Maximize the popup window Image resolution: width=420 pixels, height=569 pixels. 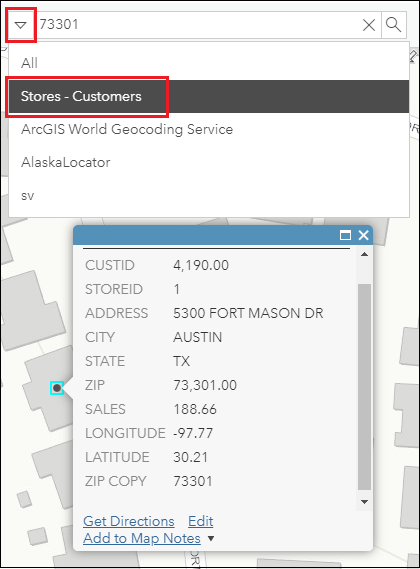tap(345, 235)
